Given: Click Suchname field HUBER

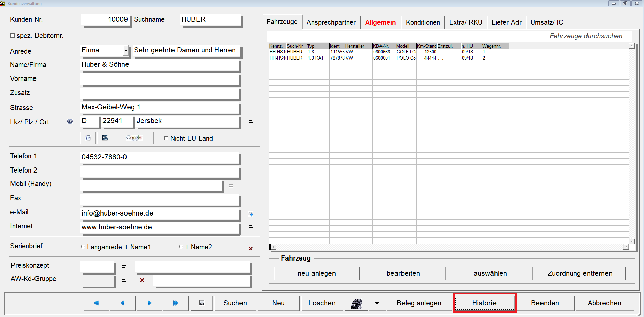Looking at the screenshot, I should click(211, 20).
